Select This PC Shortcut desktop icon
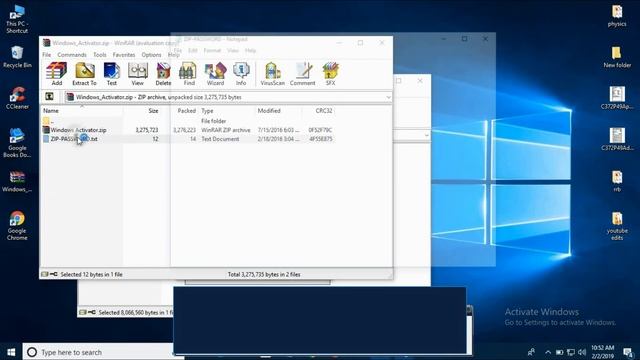Viewport: 640px width, 360px height. 17,19
